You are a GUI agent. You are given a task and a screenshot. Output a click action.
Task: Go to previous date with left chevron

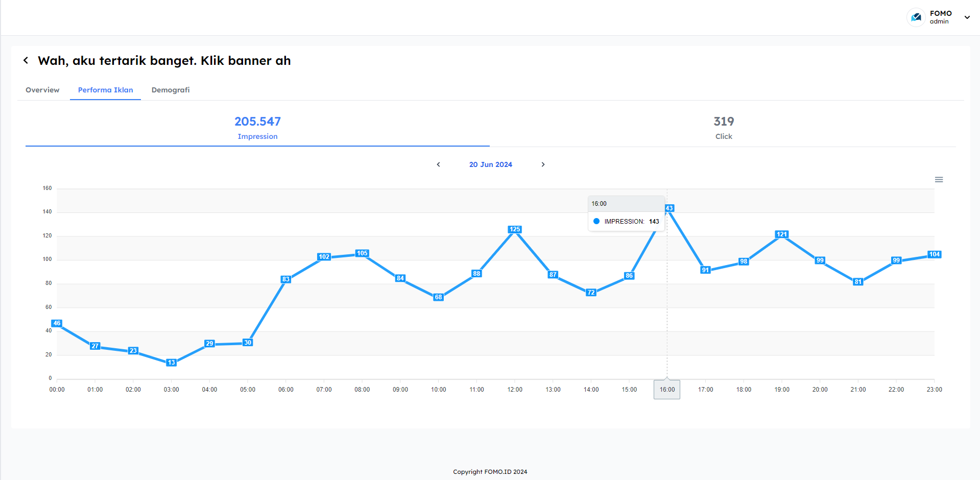pyautogui.click(x=438, y=164)
